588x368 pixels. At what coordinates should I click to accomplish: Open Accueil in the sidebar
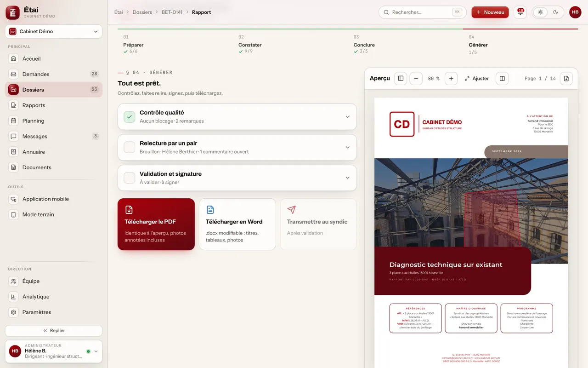(54, 59)
